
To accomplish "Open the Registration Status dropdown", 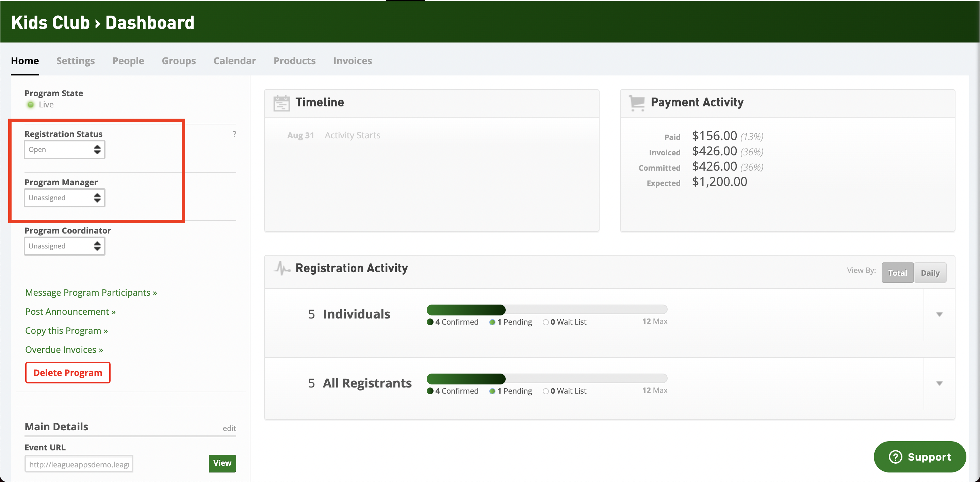I will tap(64, 149).
